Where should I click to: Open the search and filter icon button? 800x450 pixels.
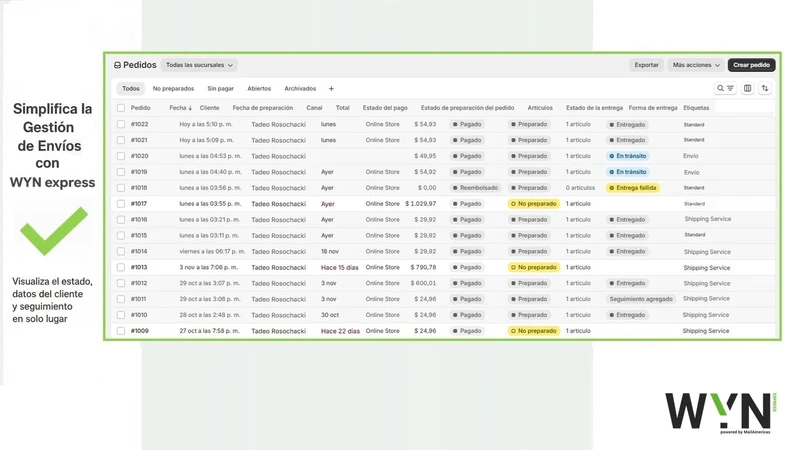(725, 88)
